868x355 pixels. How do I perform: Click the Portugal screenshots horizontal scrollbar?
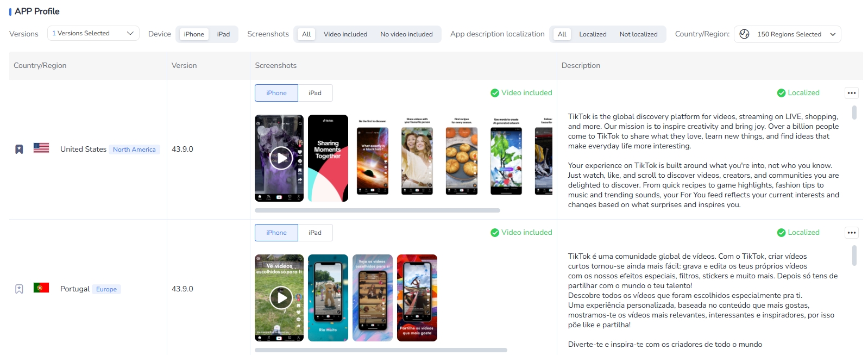click(381, 350)
